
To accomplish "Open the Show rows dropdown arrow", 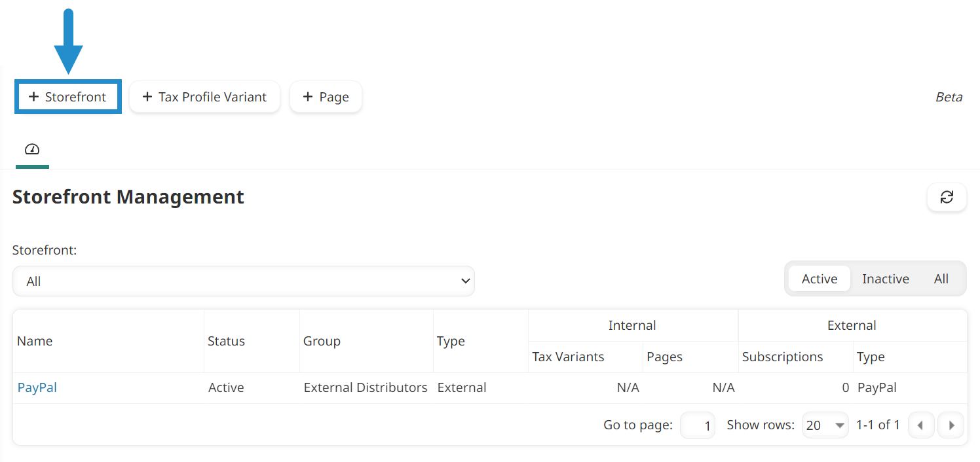I will coord(839,425).
